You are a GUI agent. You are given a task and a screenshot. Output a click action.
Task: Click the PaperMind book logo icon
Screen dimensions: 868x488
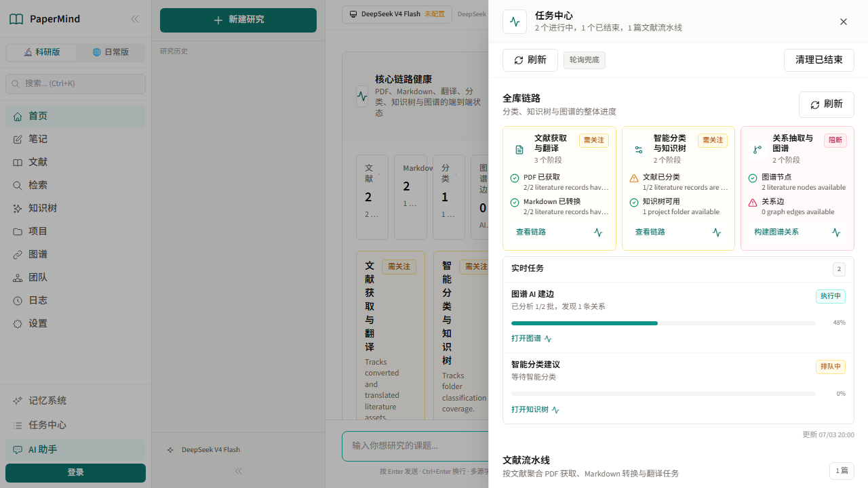tap(16, 19)
